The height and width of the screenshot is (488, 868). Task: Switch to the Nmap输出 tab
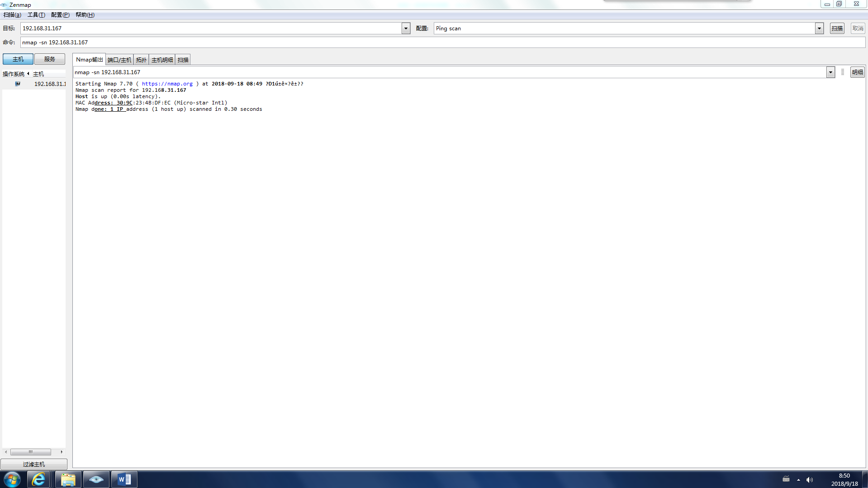[90, 60]
